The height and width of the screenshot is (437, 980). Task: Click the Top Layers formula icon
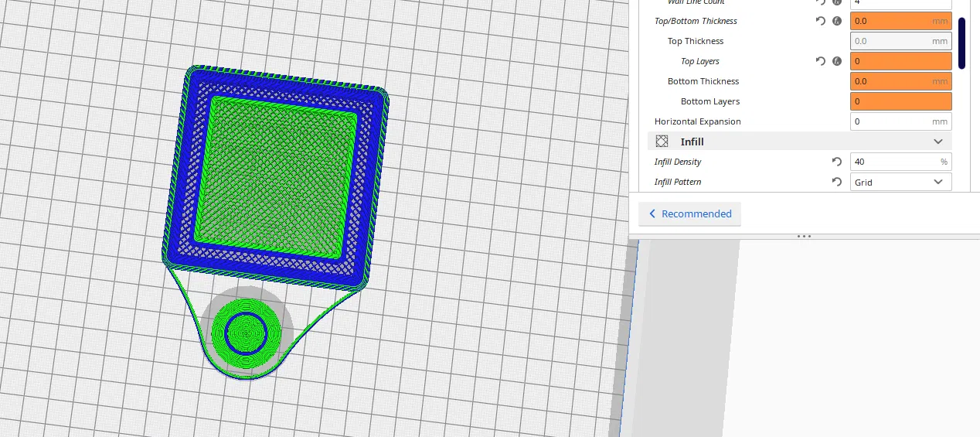[x=837, y=61]
